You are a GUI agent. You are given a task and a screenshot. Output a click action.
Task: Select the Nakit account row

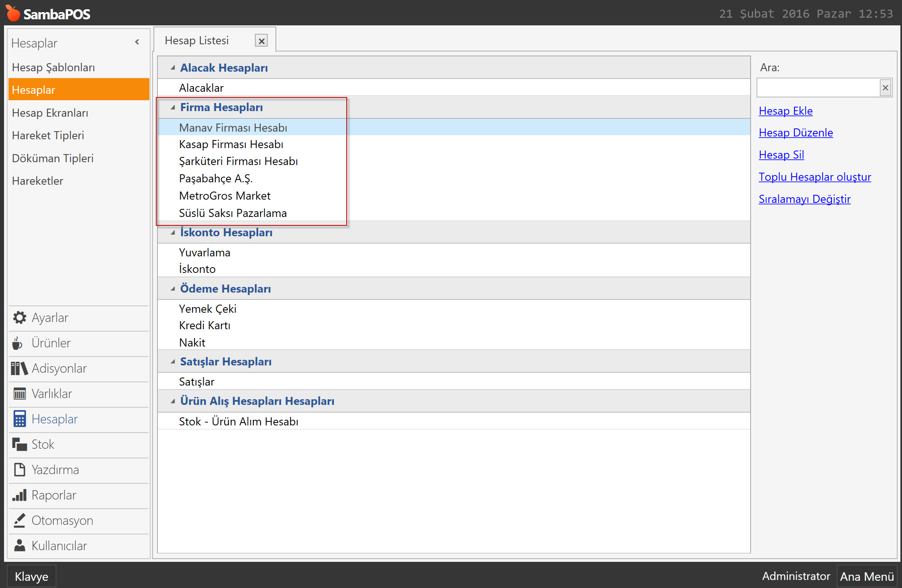point(454,342)
